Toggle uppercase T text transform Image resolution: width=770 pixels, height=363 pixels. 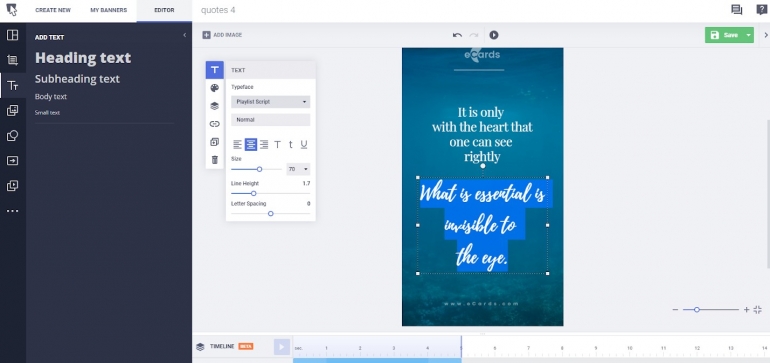(277, 144)
